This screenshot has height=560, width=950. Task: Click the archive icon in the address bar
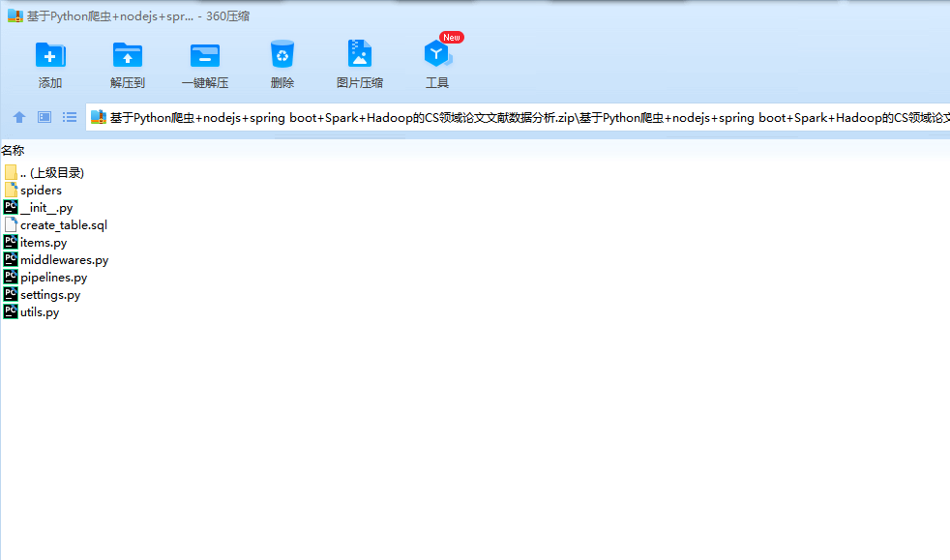[x=98, y=117]
